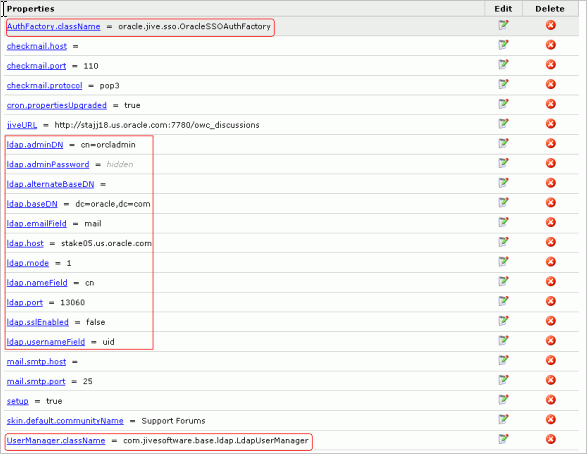Edit the ldap.port property
This screenshot has width=587, height=454.
click(x=504, y=301)
